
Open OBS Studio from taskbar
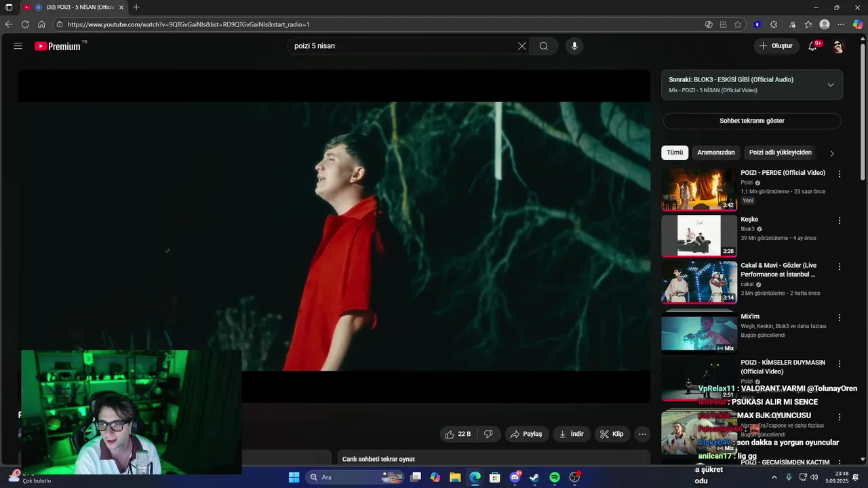[x=575, y=477]
